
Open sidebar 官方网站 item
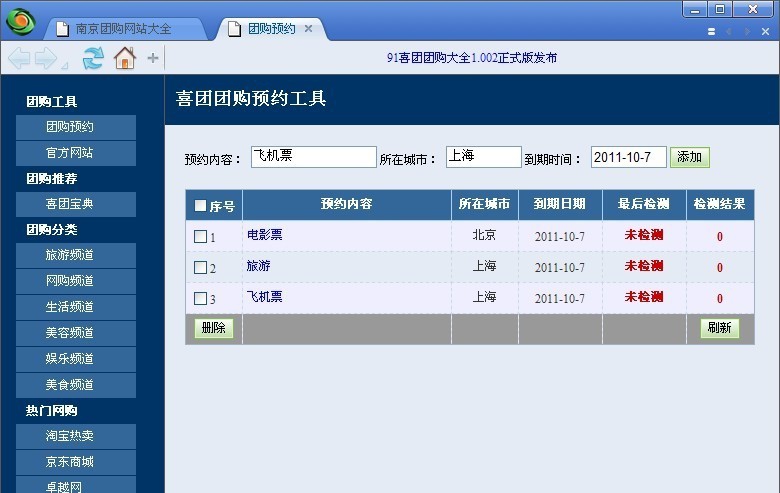tap(76, 153)
